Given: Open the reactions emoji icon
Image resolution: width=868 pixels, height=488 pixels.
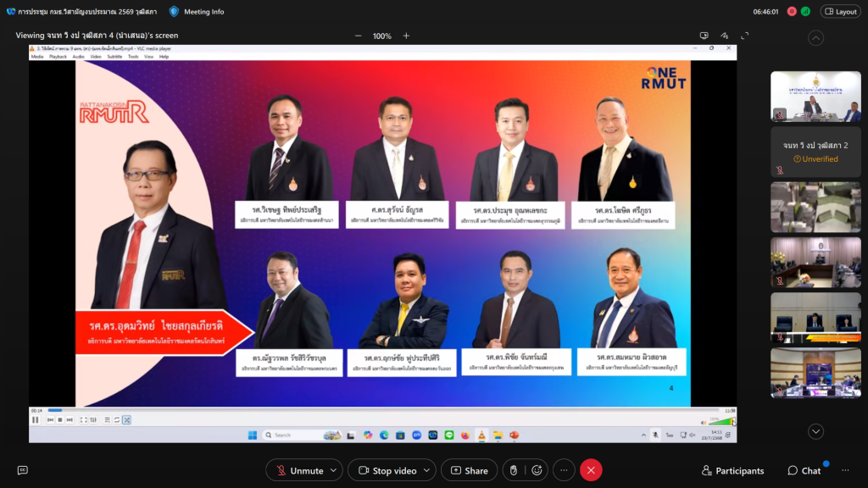Looking at the screenshot, I should click(537, 470).
